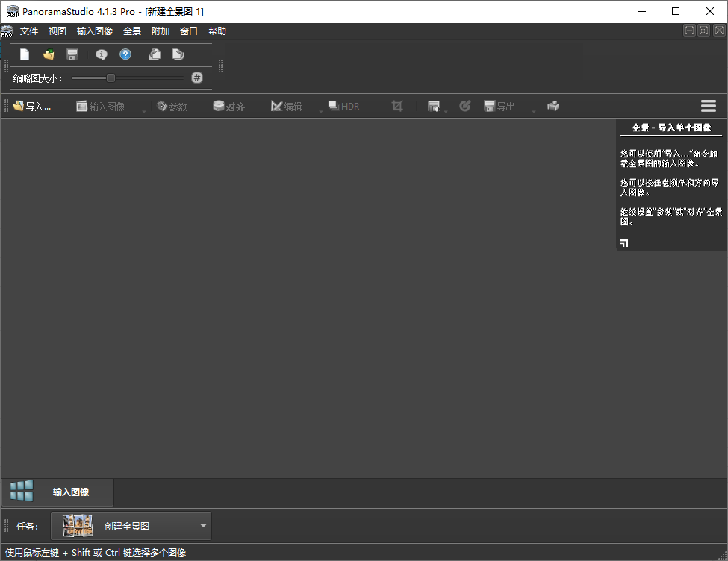The width and height of the screenshot is (728, 561).
Task: Click the 导出 (Export) button
Action: click(499, 106)
